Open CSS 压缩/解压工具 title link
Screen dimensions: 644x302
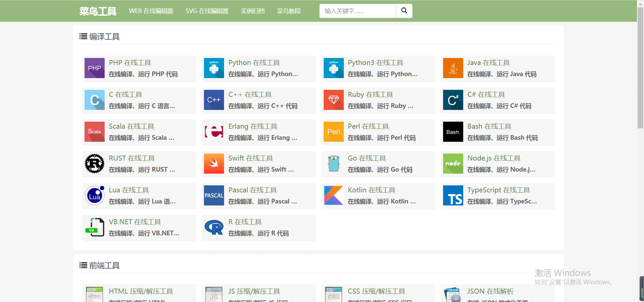(376, 291)
